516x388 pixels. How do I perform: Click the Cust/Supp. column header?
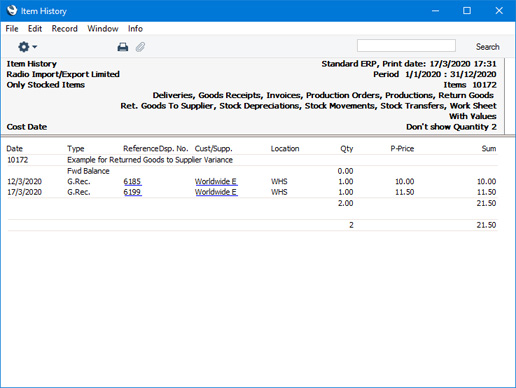(213, 149)
